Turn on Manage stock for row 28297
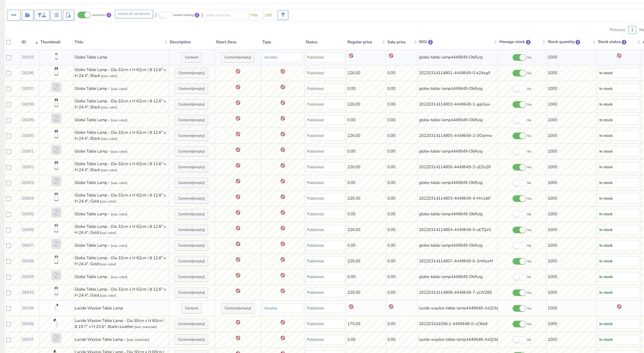Viewport: 644px width, 353px height. pyautogui.click(x=519, y=89)
